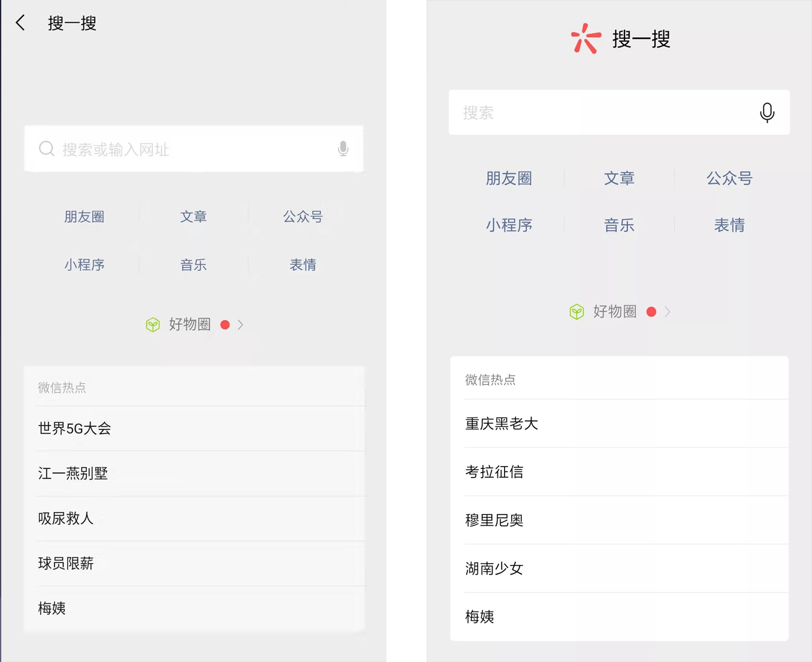Open 好物圈 chevron in left screen

[240, 325]
